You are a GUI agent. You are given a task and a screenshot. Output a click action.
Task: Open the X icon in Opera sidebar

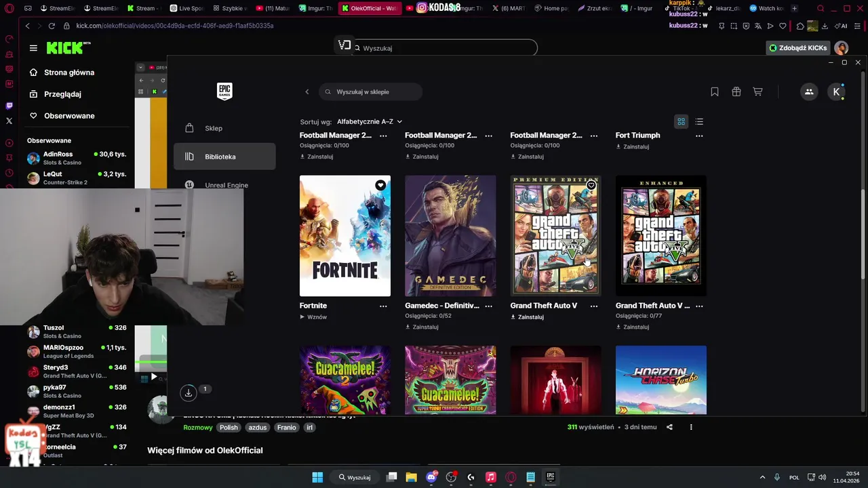pyautogui.click(x=9, y=121)
